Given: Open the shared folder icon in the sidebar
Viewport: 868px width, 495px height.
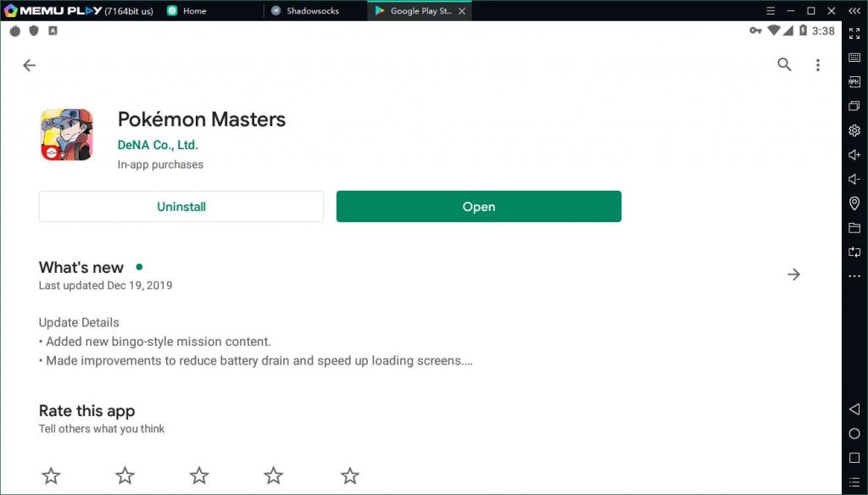Looking at the screenshot, I should (x=854, y=228).
